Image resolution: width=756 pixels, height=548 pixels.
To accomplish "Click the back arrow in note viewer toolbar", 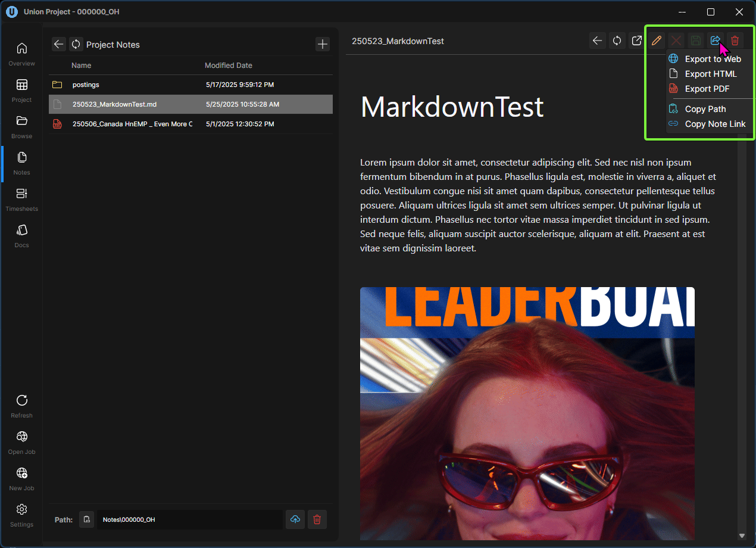I will coord(598,41).
